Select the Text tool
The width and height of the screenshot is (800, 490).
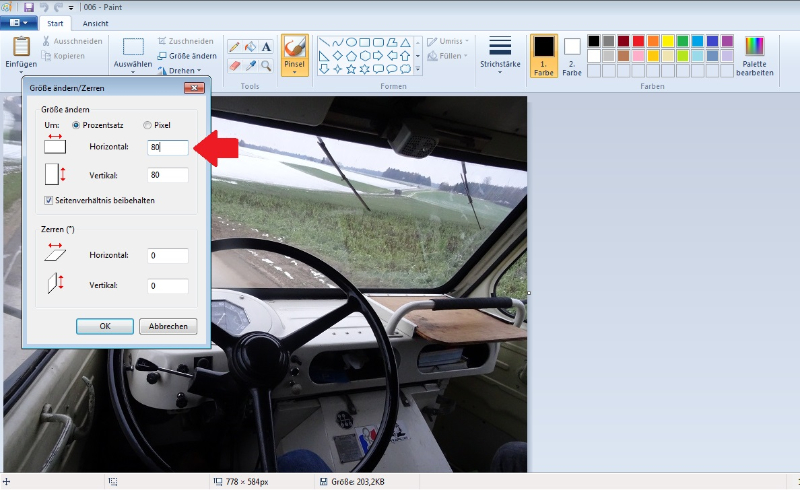(x=266, y=46)
